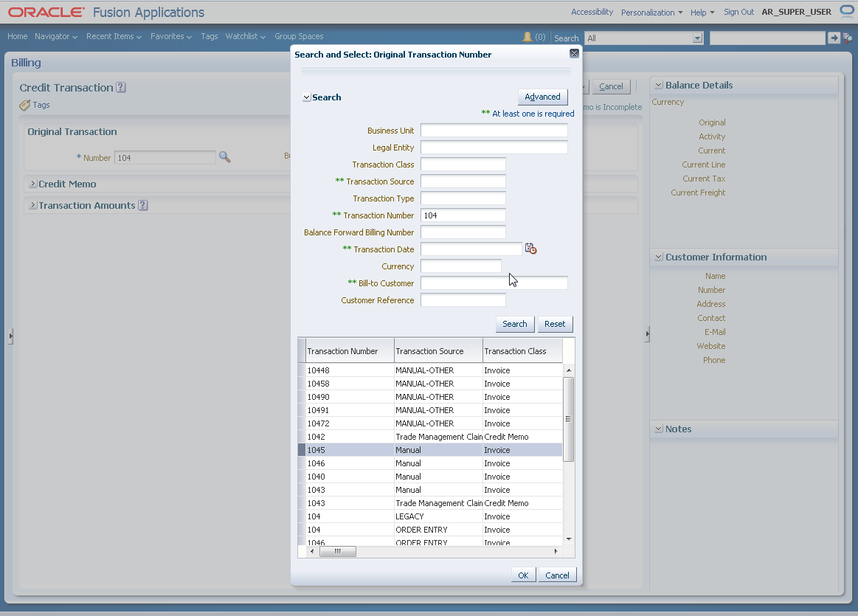Screen dimensions: 858x616
Task: Click the Reset button
Action: click(x=555, y=324)
